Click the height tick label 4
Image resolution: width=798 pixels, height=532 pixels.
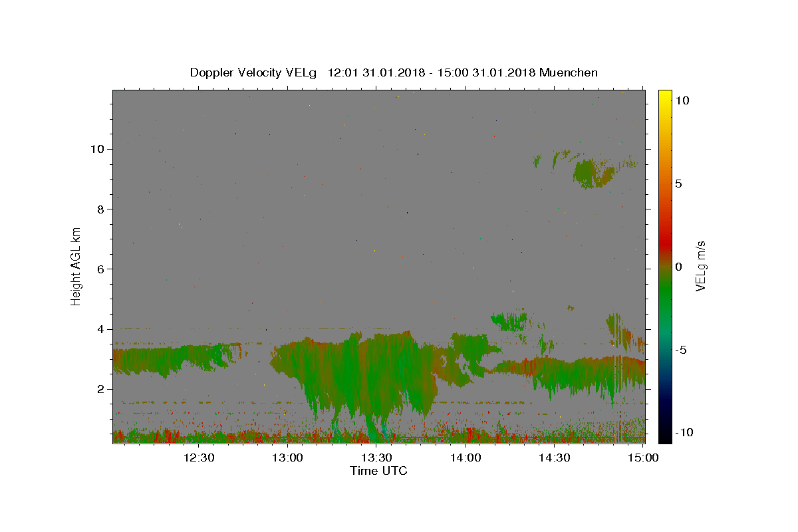pyautogui.click(x=102, y=329)
